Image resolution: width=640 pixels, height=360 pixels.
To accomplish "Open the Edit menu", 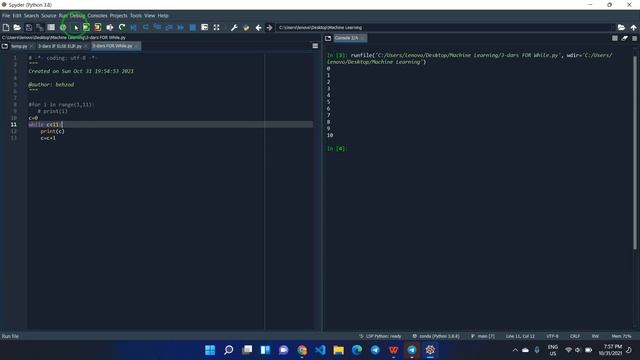I will (17, 16).
